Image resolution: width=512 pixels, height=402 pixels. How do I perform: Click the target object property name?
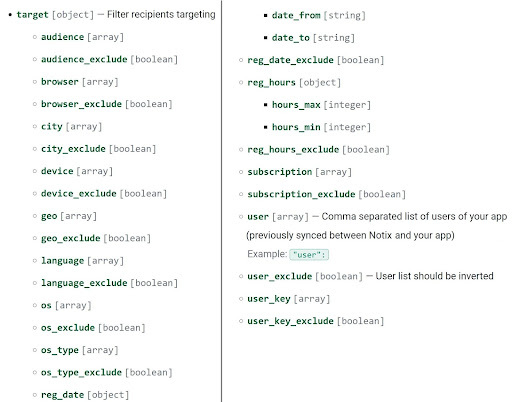(x=32, y=15)
